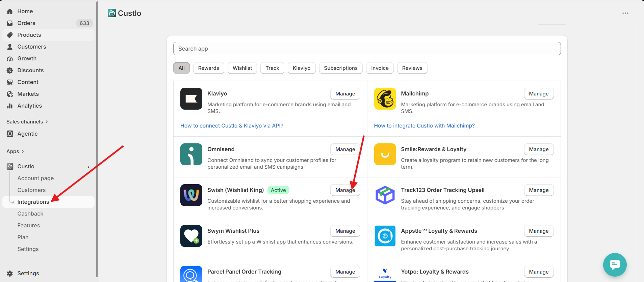Screen dimensions: 644x282
Task: Click the Customers person icon in main nav
Action: point(10,47)
